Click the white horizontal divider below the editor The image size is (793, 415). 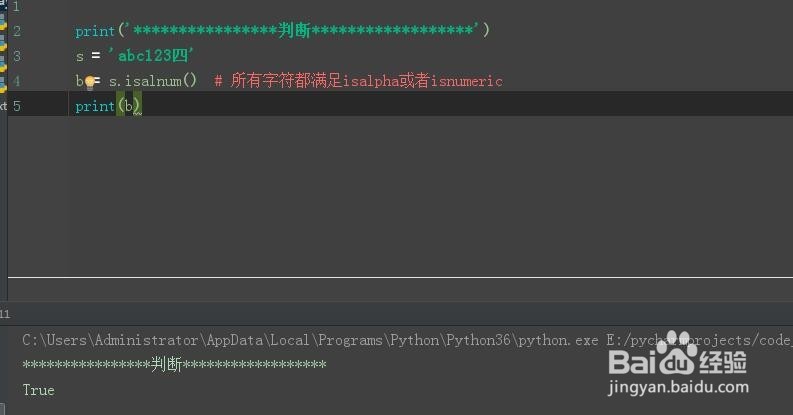(x=401, y=277)
